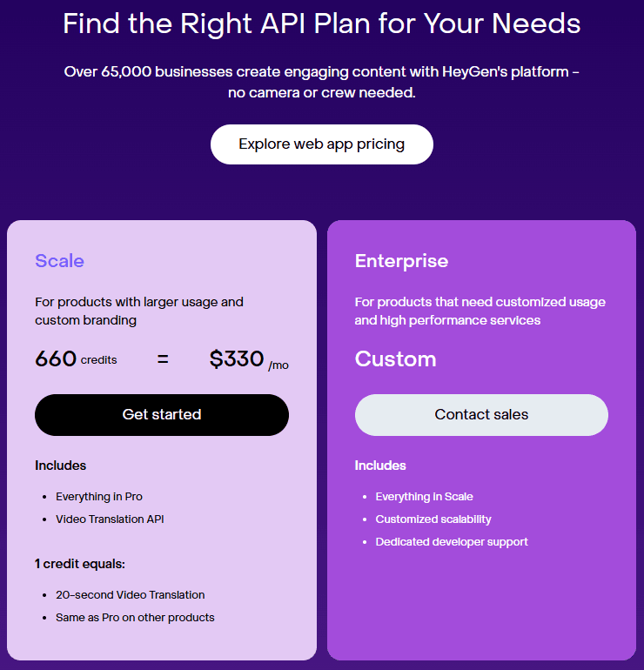Select Same as Pro on other products
The height and width of the screenshot is (670, 644).
pos(135,618)
